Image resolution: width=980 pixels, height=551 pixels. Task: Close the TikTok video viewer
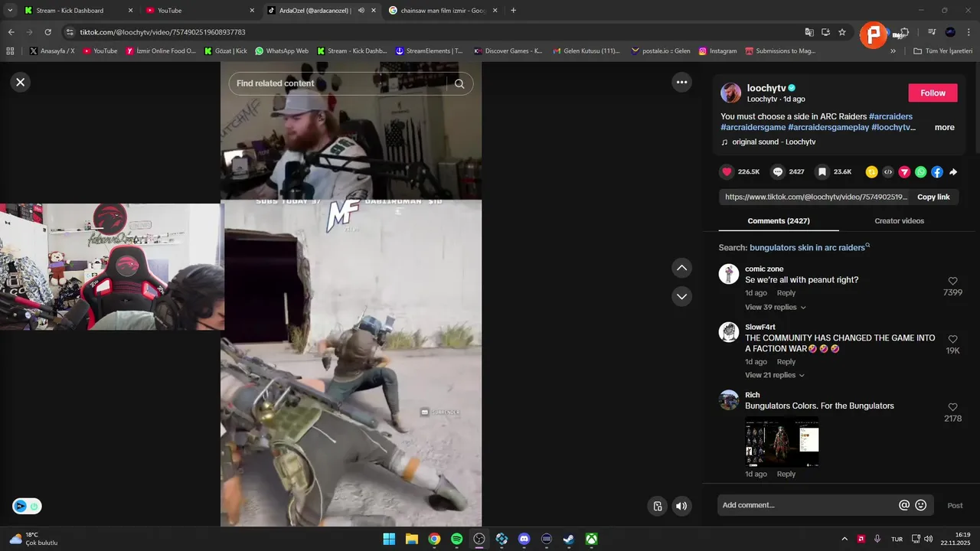(x=21, y=82)
